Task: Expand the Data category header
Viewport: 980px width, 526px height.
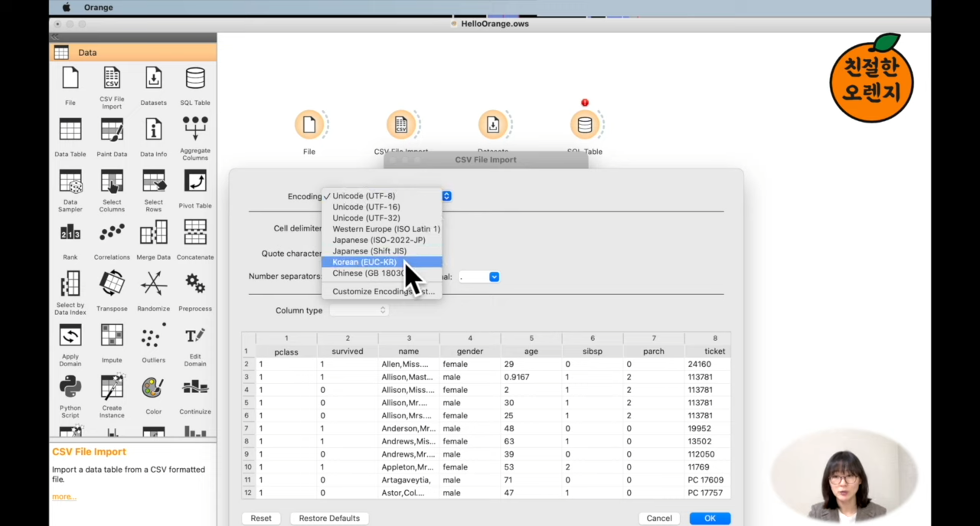Action: (x=133, y=53)
